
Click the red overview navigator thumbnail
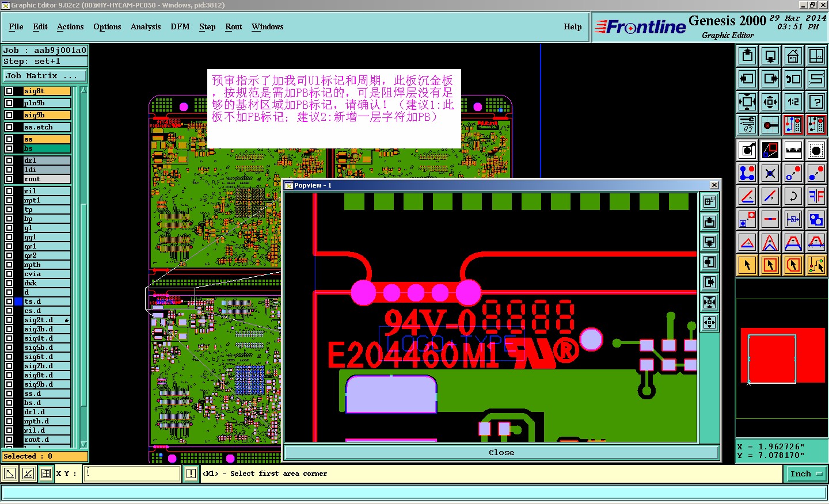pyautogui.click(x=782, y=356)
